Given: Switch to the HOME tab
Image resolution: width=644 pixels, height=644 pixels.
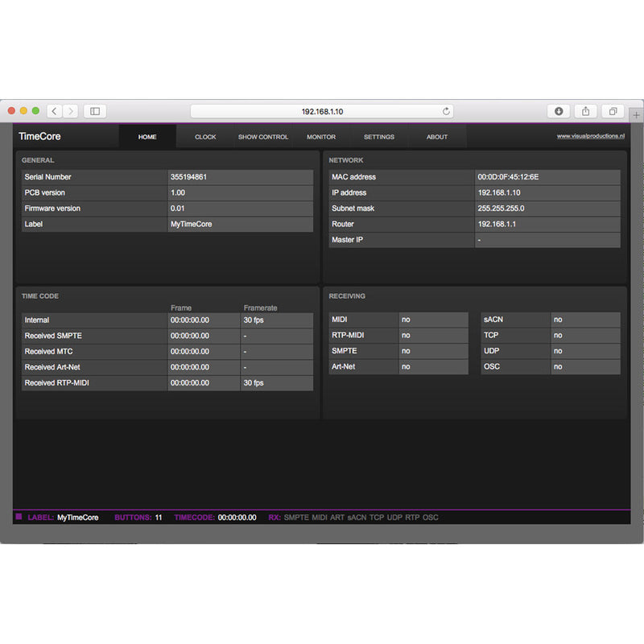Looking at the screenshot, I should 147,137.
